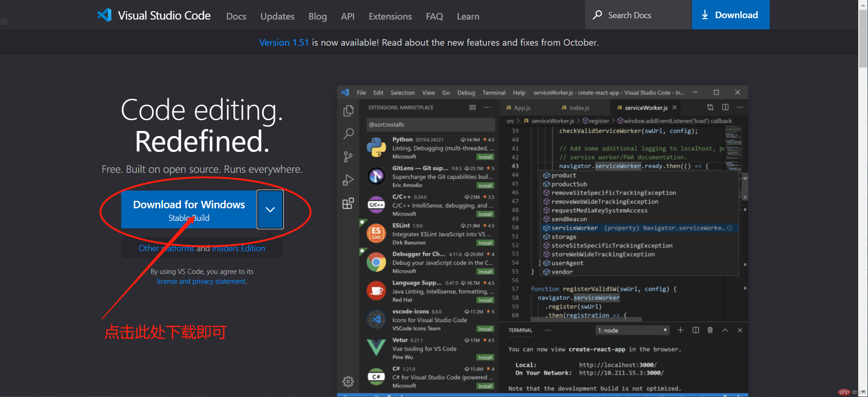Open the Other platforms link

[x=166, y=248]
